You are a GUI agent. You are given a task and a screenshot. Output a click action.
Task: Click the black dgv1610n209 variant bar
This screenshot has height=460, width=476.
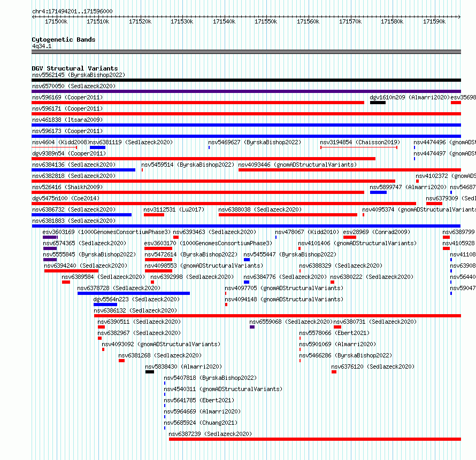click(x=378, y=103)
